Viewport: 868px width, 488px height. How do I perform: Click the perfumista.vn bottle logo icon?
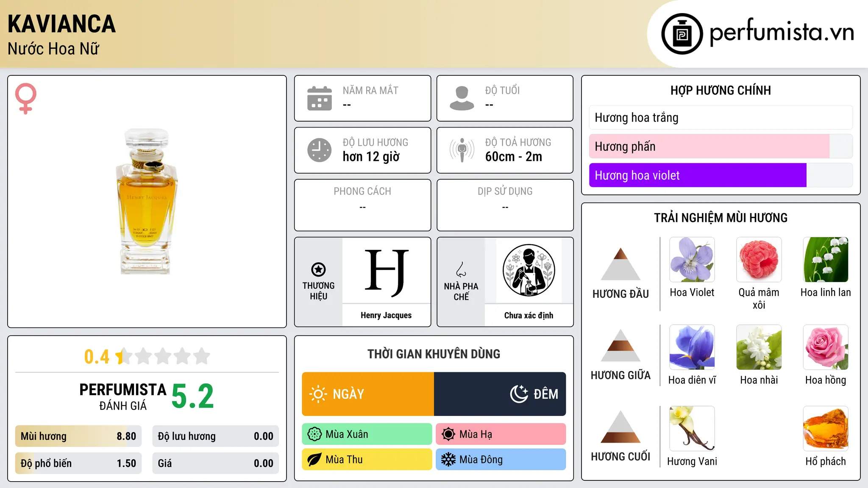point(682,34)
